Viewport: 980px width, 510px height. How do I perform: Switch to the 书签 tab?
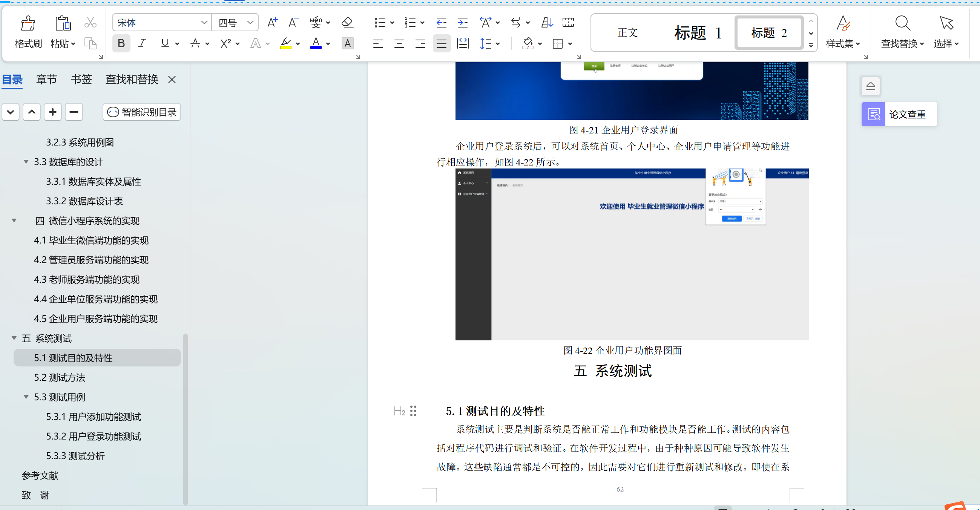click(x=81, y=79)
